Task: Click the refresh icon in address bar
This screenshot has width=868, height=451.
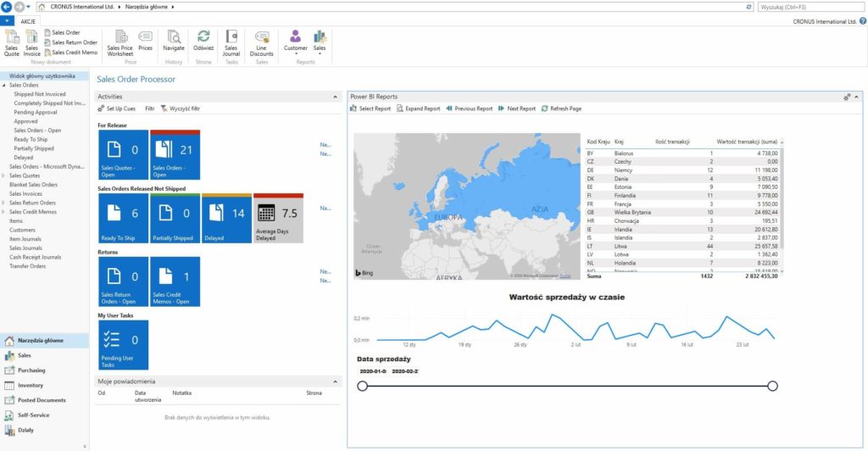Action: pyautogui.click(x=749, y=7)
